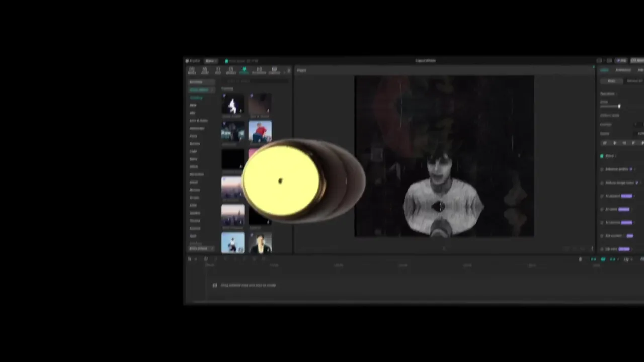The width and height of the screenshot is (644, 362).
Task: Click the scale slider handle
Action: pyautogui.click(x=619, y=106)
